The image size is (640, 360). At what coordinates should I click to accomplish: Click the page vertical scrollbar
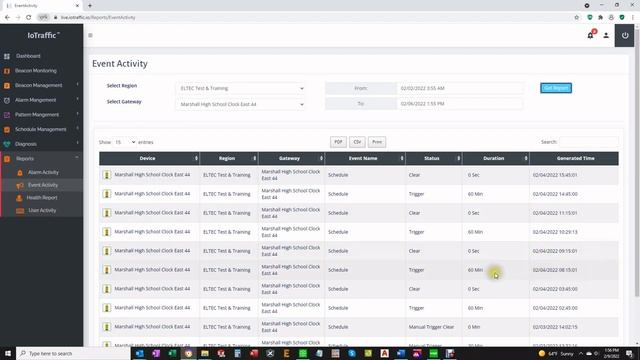[637, 163]
